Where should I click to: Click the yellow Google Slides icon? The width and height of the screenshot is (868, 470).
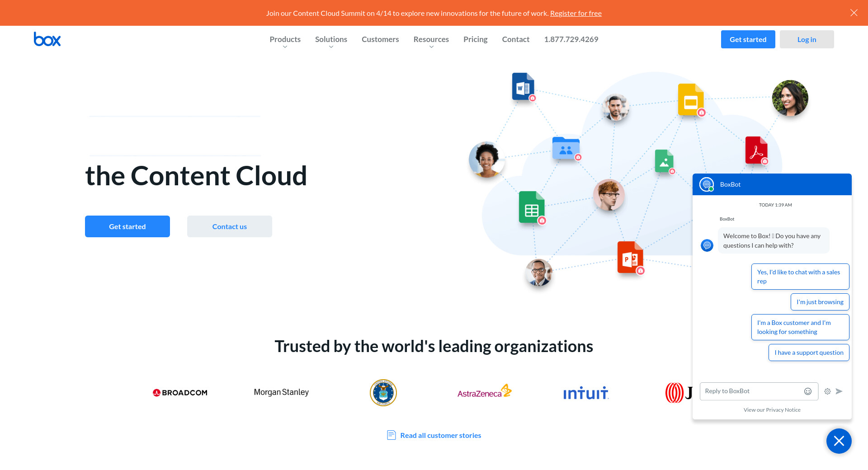[x=691, y=100]
